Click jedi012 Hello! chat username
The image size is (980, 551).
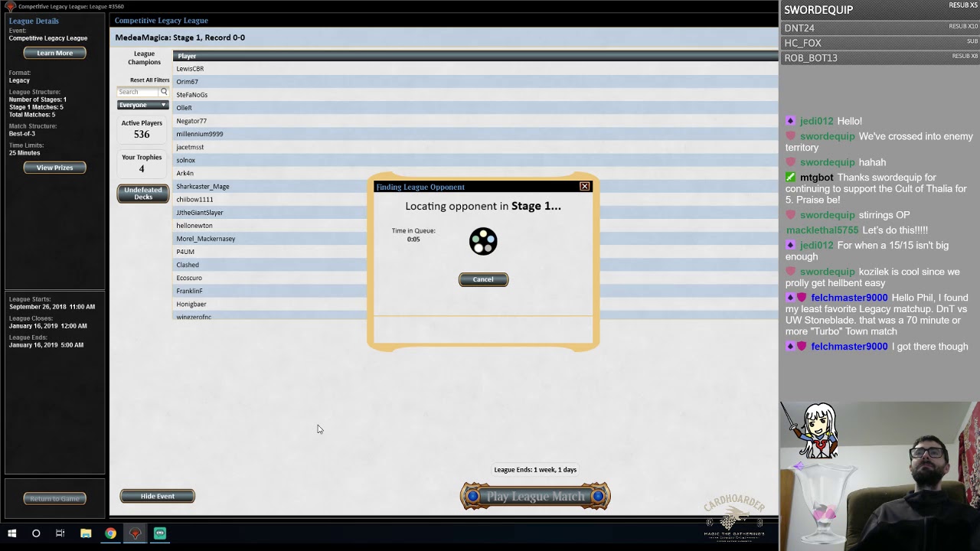pyautogui.click(x=816, y=121)
